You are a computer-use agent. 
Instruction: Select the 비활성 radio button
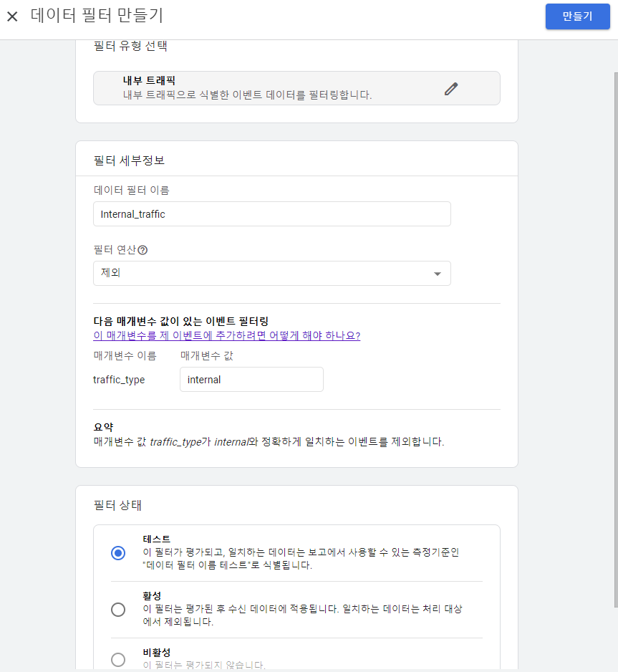click(118, 660)
